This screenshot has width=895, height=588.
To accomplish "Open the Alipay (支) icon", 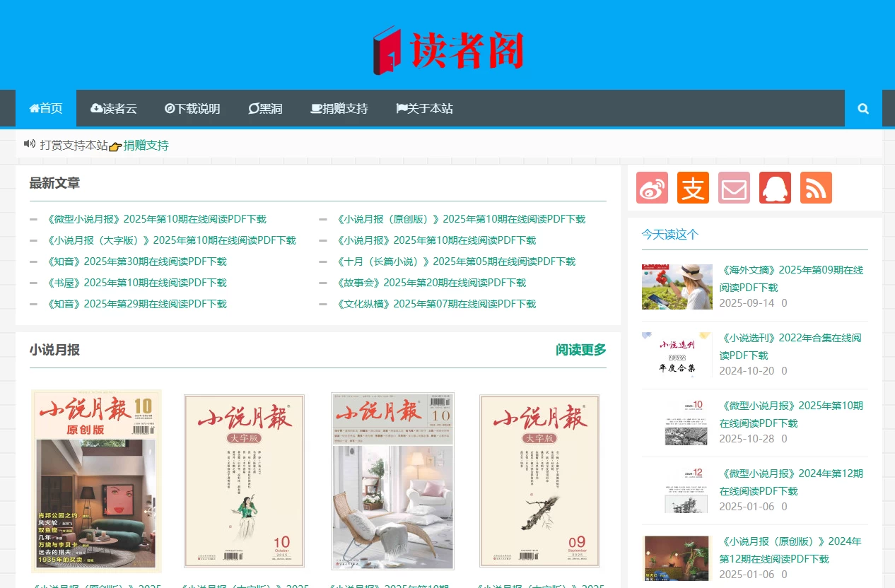I will (x=693, y=187).
